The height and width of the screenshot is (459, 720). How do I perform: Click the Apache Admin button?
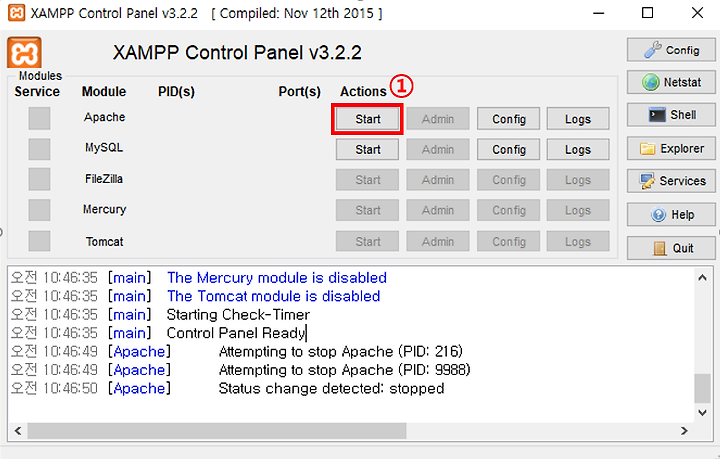(438, 119)
